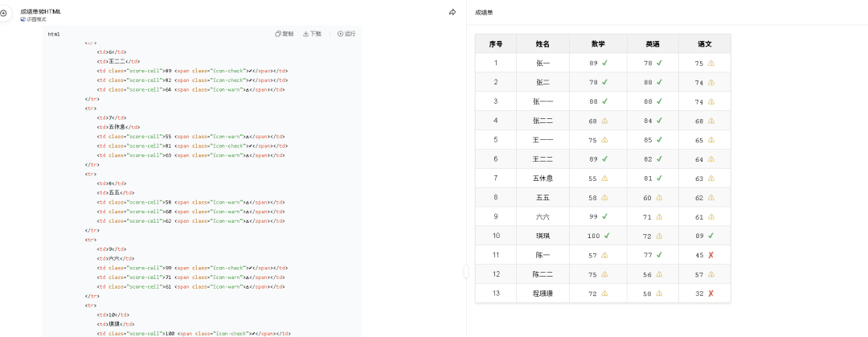Image resolution: width=868 pixels, height=337 pixels.
Task: Click the html language label
Action: click(x=54, y=35)
